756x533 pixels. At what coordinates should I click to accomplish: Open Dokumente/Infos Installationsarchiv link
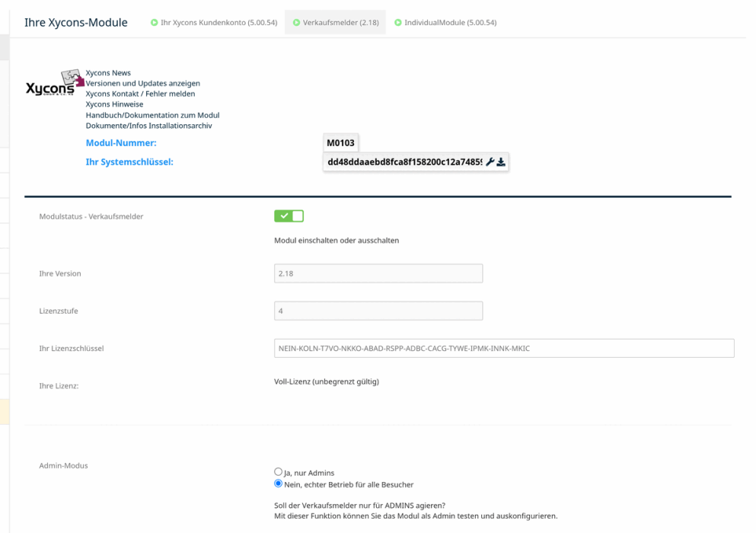(149, 126)
